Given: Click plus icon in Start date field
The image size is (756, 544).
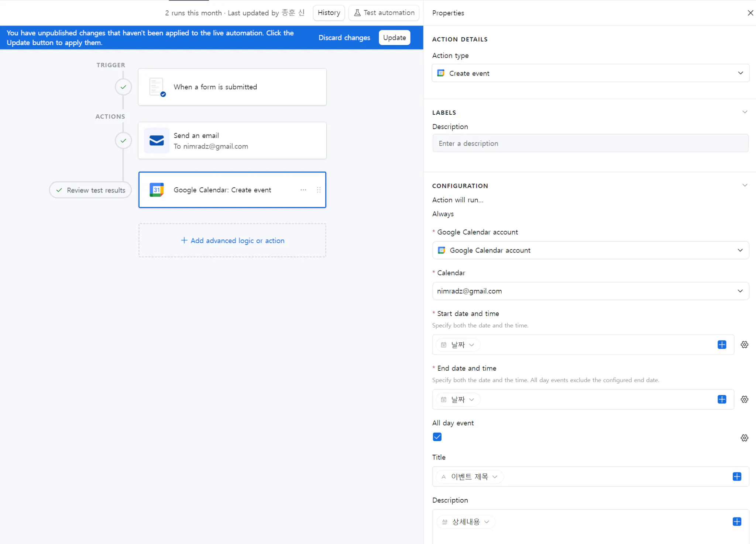Looking at the screenshot, I should coord(722,344).
